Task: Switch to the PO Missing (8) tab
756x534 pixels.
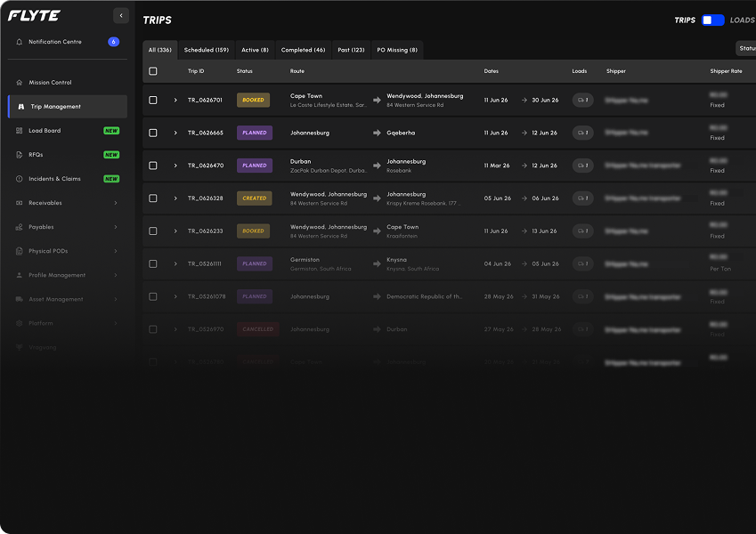Action: pos(397,50)
